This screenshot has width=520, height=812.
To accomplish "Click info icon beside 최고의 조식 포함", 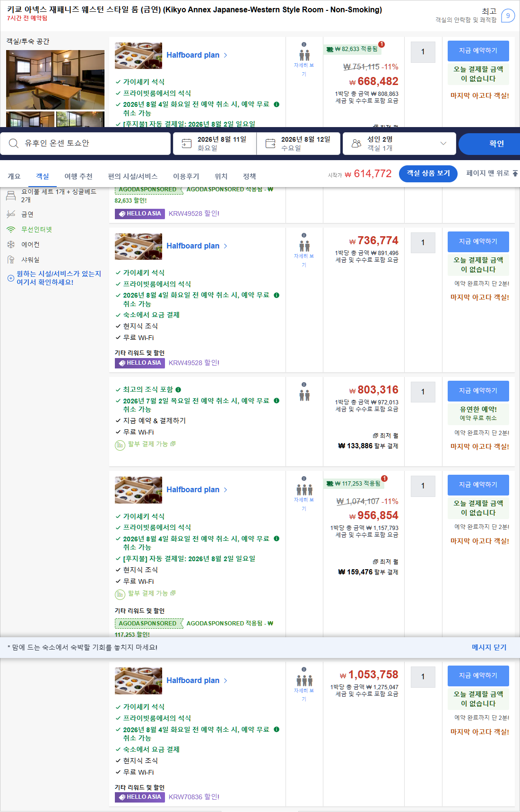I will pos(178,390).
